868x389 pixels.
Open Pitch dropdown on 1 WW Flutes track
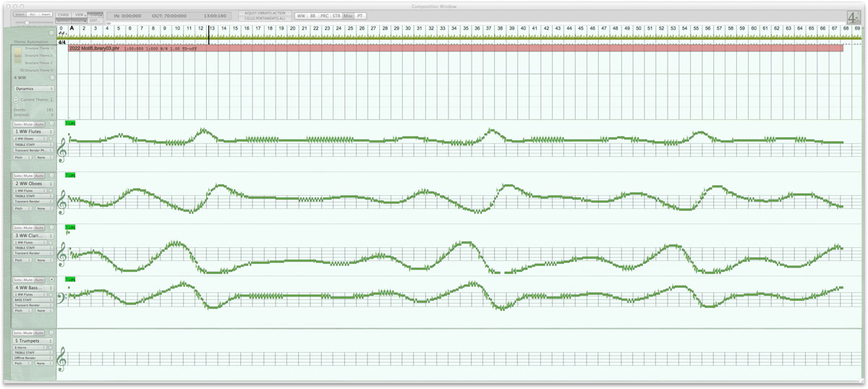pyautogui.click(x=22, y=157)
